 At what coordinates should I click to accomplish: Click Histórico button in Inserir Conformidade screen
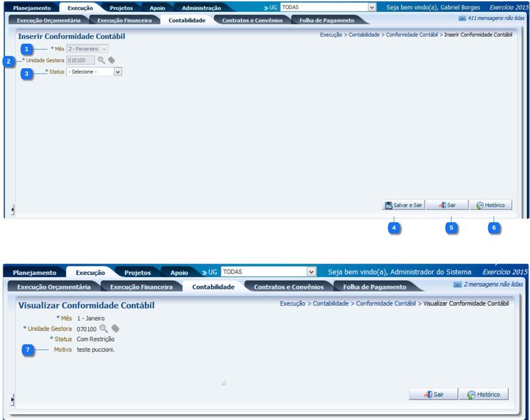[490, 205]
